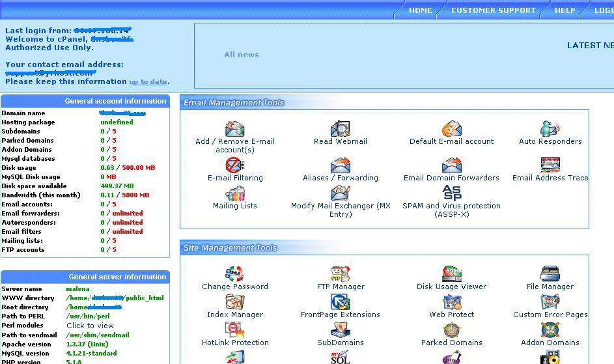Open Modify Mail Exchanger icon
The width and height of the screenshot is (614, 364).
coord(341,193)
